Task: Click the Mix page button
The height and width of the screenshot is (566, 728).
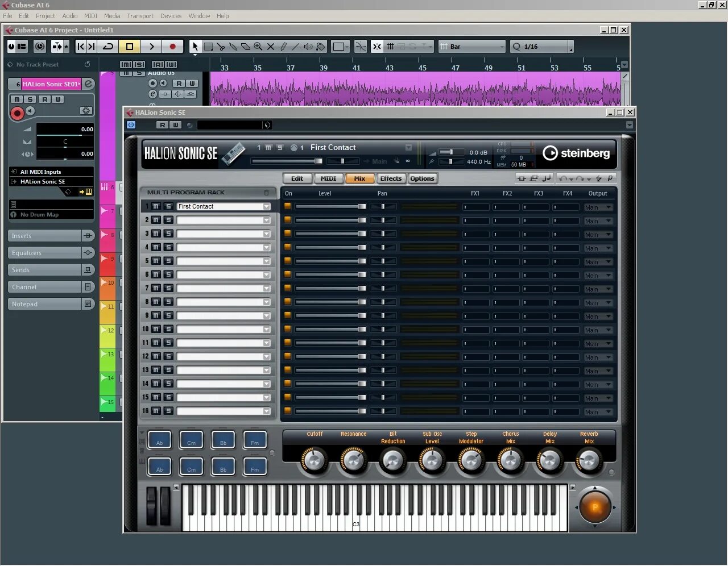Action: [x=359, y=178]
